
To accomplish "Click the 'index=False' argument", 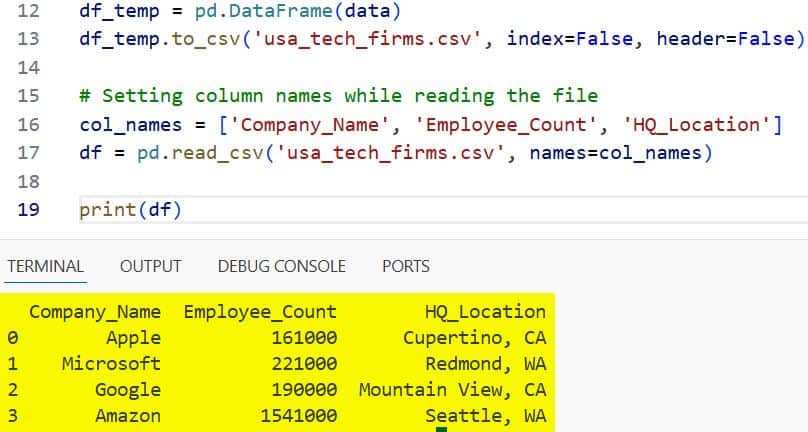I will pos(569,39).
